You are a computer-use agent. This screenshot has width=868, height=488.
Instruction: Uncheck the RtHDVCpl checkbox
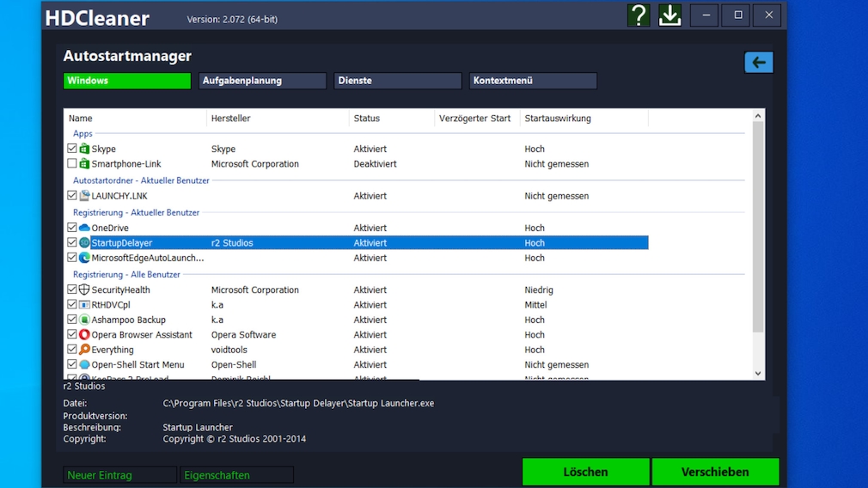click(x=72, y=304)
